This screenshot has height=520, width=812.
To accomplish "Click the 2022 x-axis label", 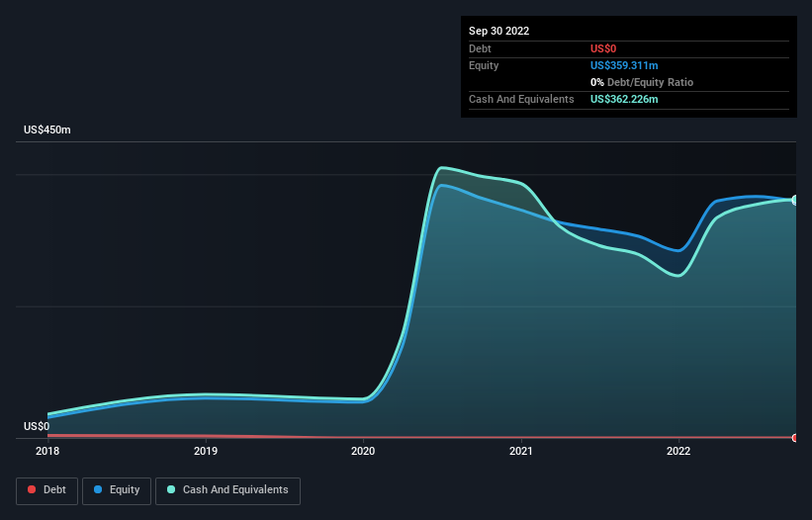I will pyautogui.click(x=678, y=451).
